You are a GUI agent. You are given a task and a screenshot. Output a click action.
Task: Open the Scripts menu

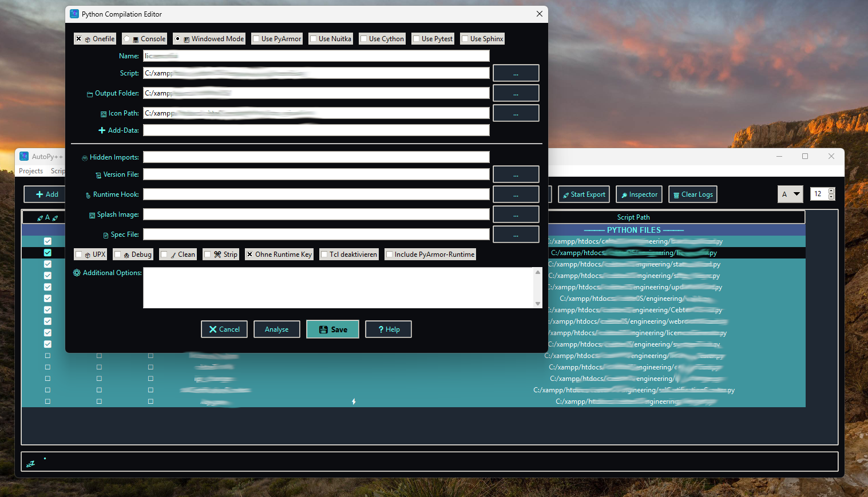tap(58, 170)
